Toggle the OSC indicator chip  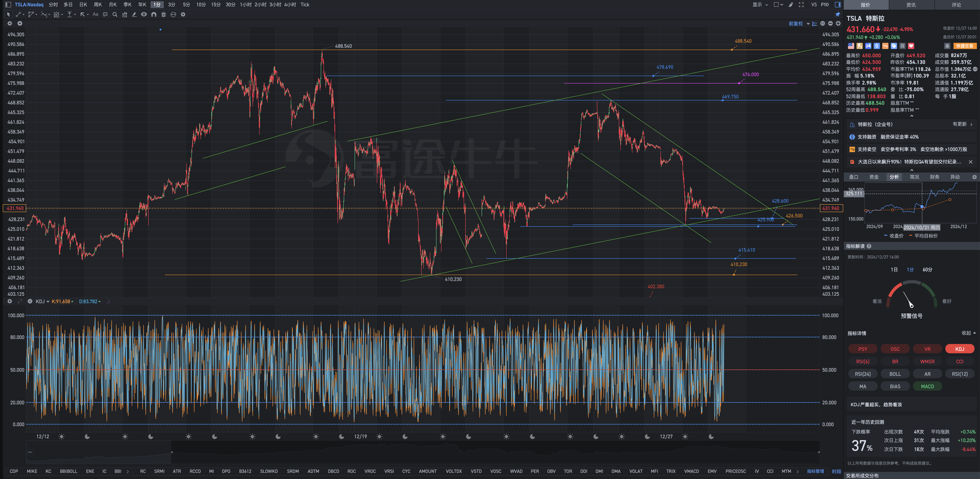coord(895,349)
